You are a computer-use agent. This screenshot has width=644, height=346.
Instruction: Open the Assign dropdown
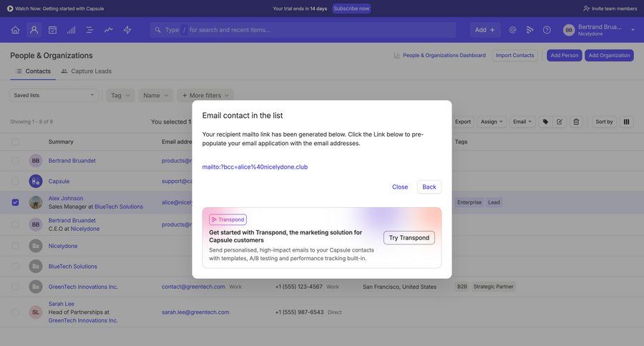pos(492,122)
